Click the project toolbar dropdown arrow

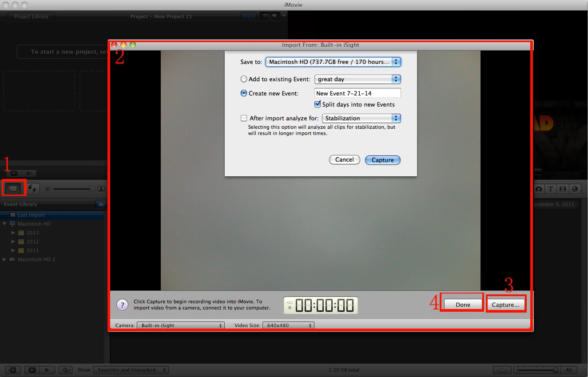click(x=284, y=16)
